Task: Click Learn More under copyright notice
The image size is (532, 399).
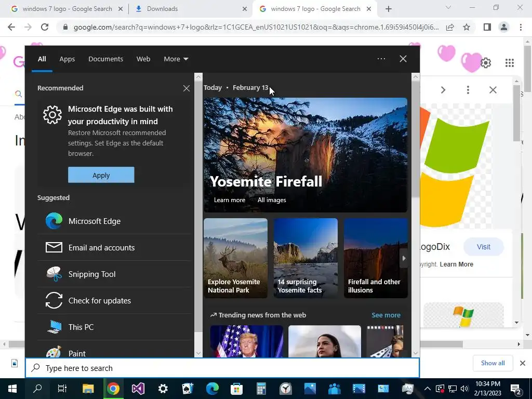Action: click(x=456, y=264)
